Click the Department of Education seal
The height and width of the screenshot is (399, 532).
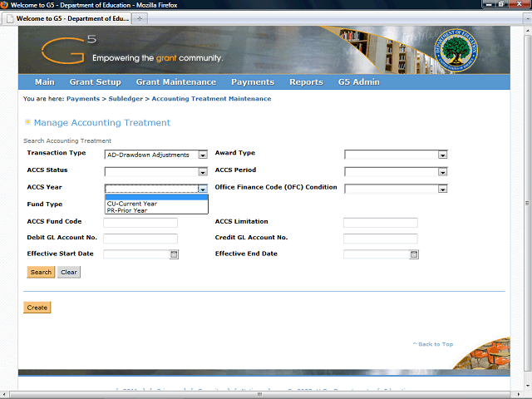point(456,50)
